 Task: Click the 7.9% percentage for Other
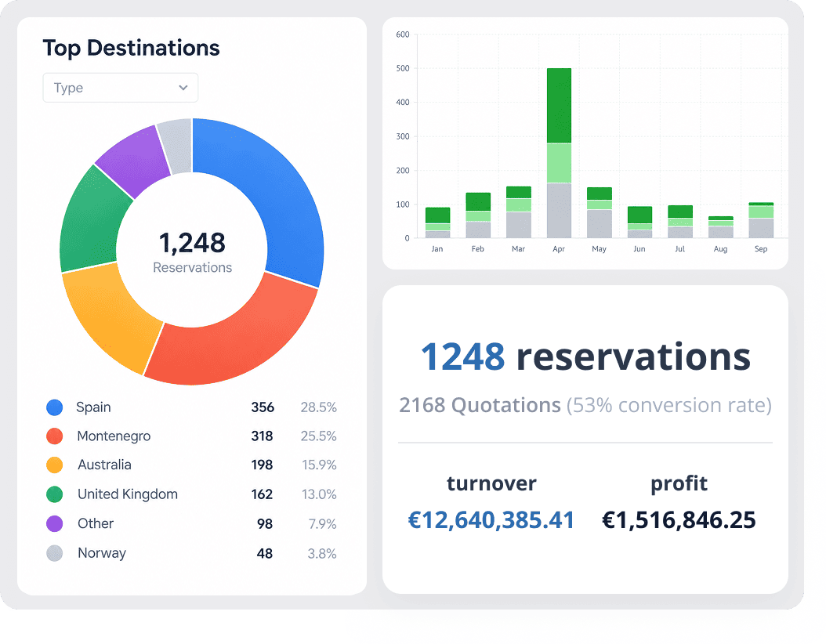click(322, 524)
